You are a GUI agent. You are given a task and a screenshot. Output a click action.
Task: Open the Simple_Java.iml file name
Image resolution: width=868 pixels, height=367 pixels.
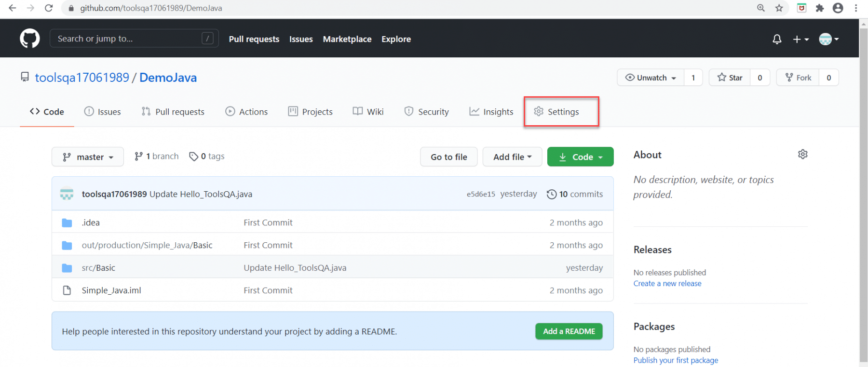[x=111, y=290]
